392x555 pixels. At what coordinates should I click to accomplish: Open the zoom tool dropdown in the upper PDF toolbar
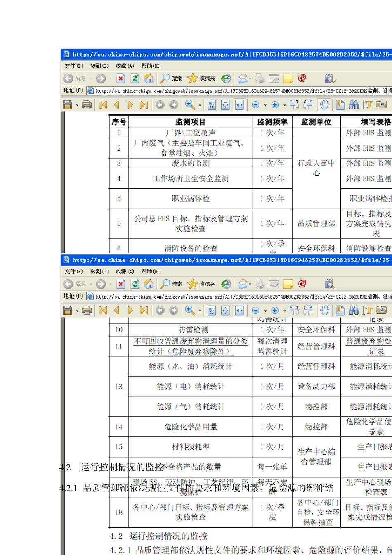click(x=200, y=105)
